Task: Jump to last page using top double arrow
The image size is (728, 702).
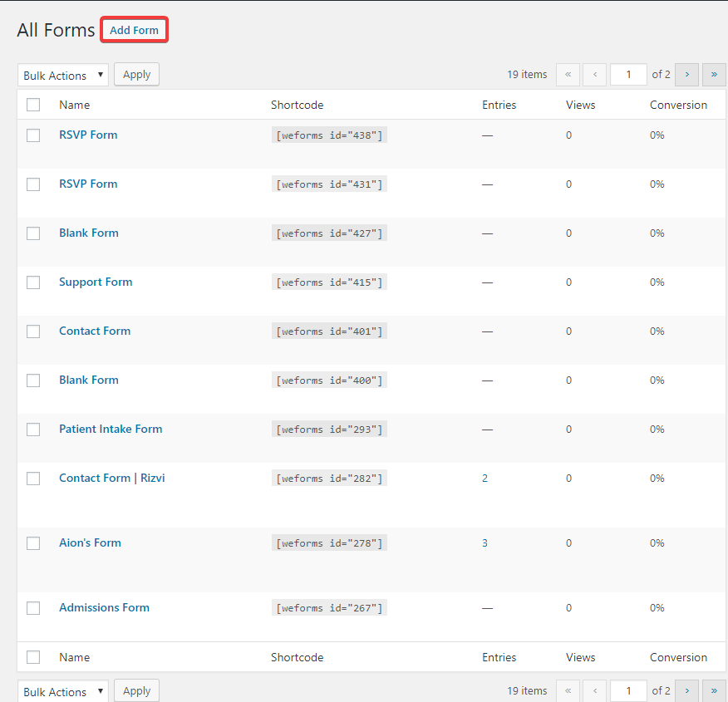Action: coord(714,75)
